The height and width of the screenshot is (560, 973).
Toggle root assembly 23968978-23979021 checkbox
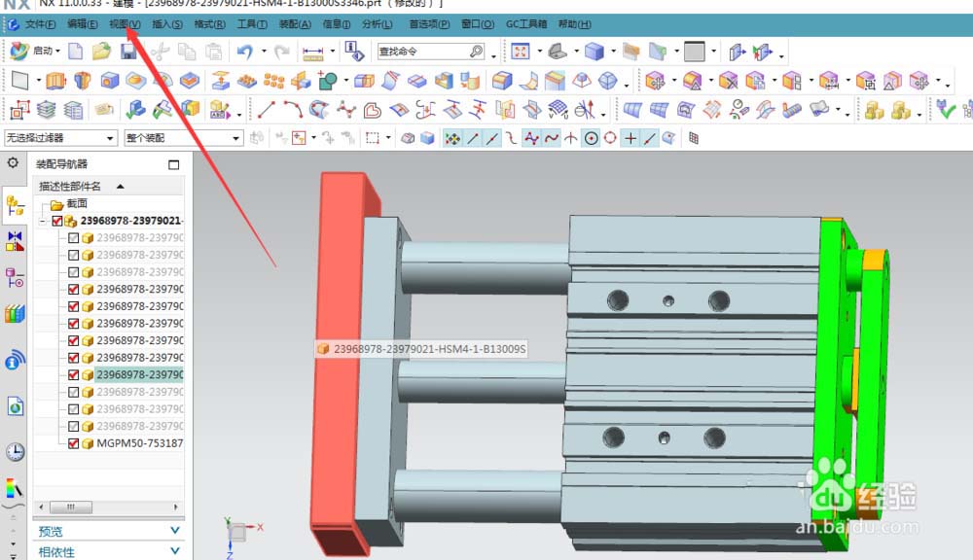[x=57, y=221]
